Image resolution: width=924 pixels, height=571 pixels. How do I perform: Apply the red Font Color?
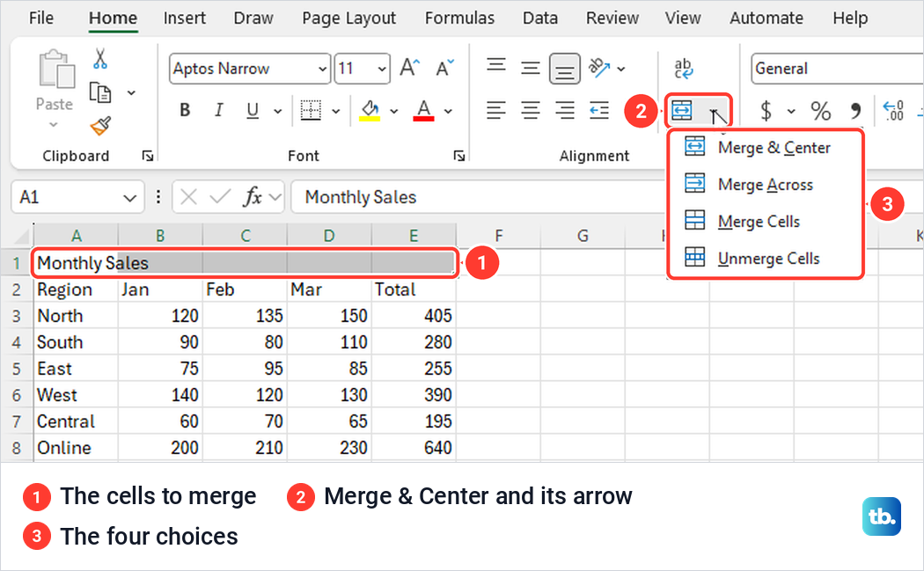(423, 110)
